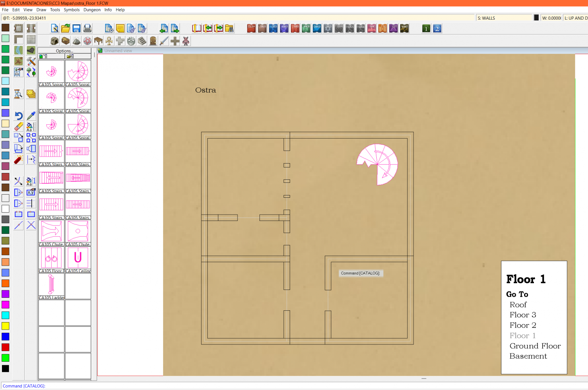Click the zoom window hourglass icon
Screen dimensions: 588x390
[x=18, y=94]
